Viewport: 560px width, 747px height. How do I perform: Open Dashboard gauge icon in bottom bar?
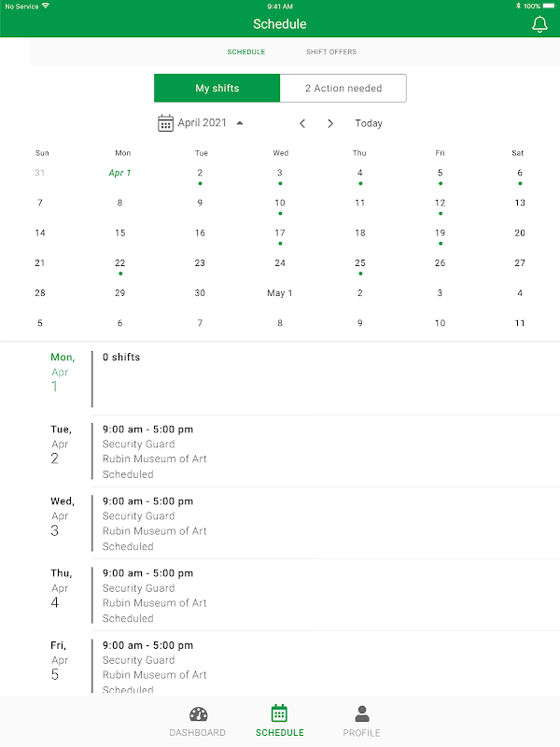198,714
